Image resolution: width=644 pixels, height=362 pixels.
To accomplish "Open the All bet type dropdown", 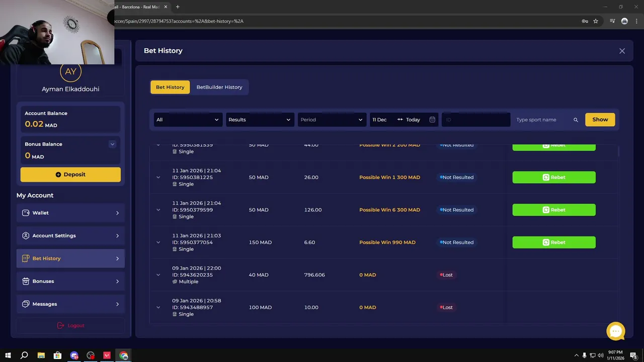I will click(188, 120).
